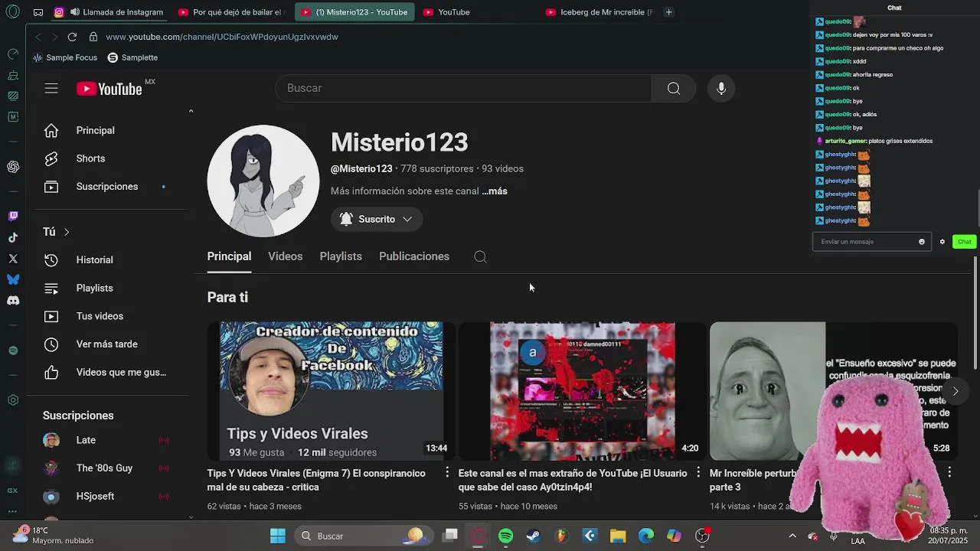Open TikTok in the browser sidebar
Image resolution: width=980 pixels, height=551 pixels.
[x=13, y=237]
